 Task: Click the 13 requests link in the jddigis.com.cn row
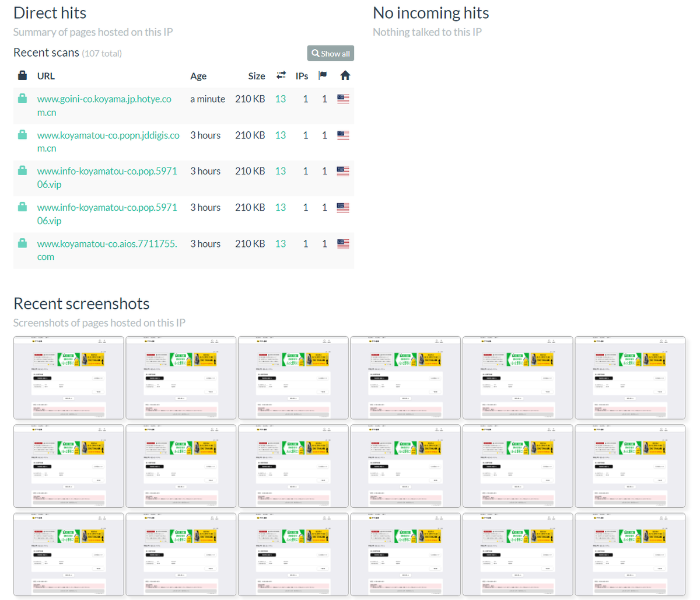[x=281, y=135]
